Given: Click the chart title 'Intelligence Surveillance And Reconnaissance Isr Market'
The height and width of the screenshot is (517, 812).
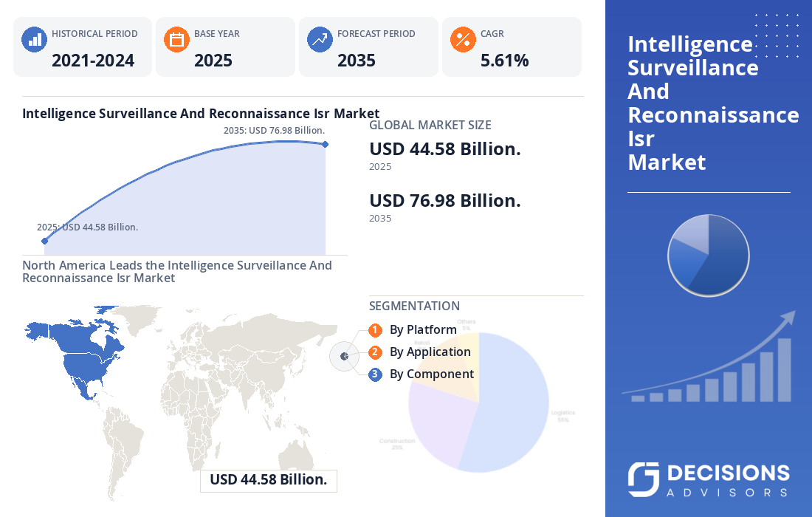Looking at the screenshot, I should tap(200, 114).
